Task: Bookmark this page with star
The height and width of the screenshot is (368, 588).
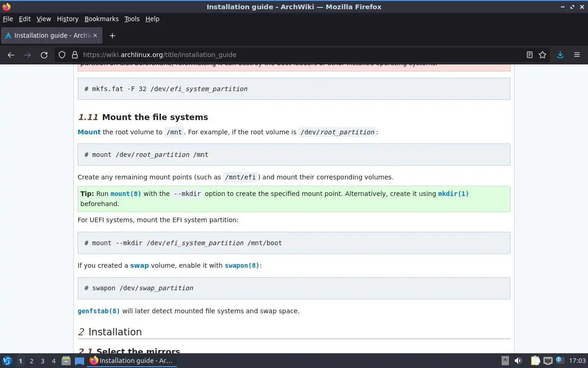Action: pos(543,55)
